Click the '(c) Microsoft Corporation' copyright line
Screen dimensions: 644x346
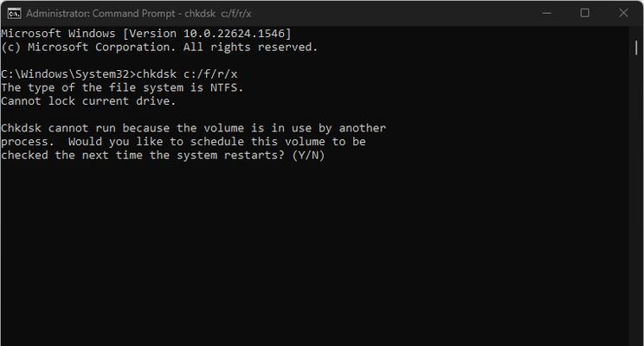point(159,48)
